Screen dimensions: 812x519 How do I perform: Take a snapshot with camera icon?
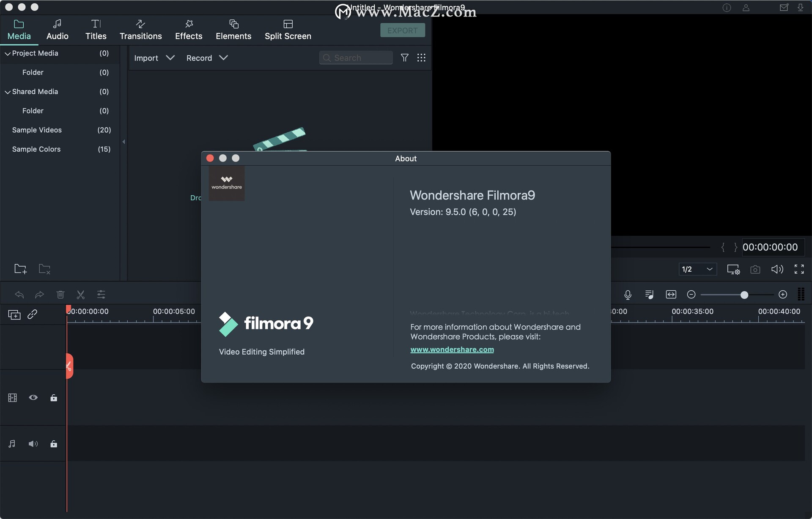pos(755,269)
